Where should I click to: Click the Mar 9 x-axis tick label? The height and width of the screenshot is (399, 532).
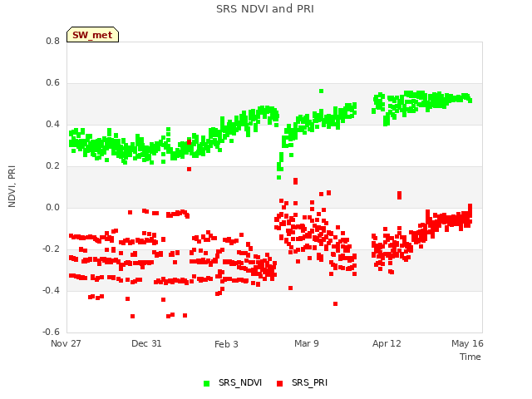(x=307, y=343)
